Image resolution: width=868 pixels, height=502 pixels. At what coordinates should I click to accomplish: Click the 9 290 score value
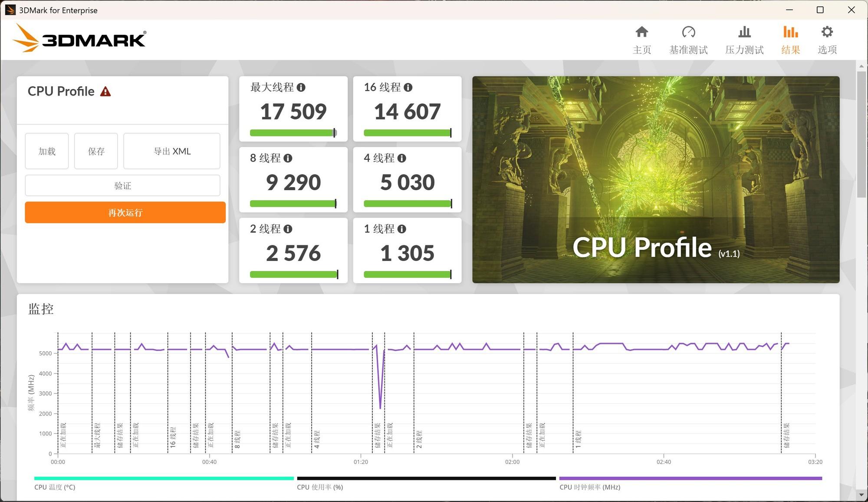point(293,182)
